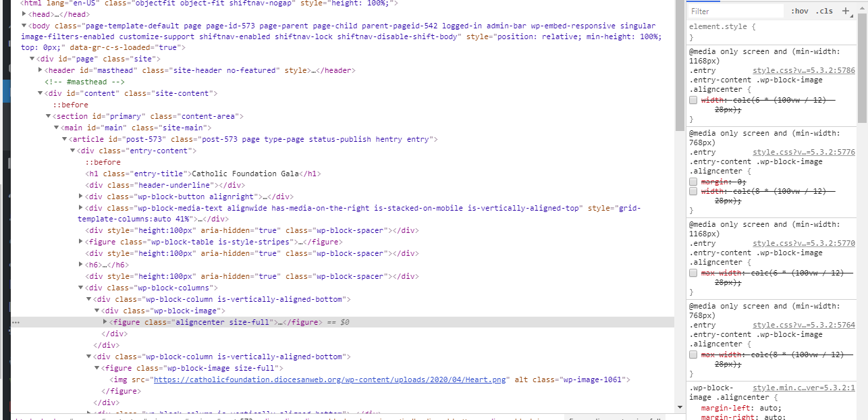Expand the head element node
The image size is (868, 420).
pyautogui.click(x=24, y=14)
